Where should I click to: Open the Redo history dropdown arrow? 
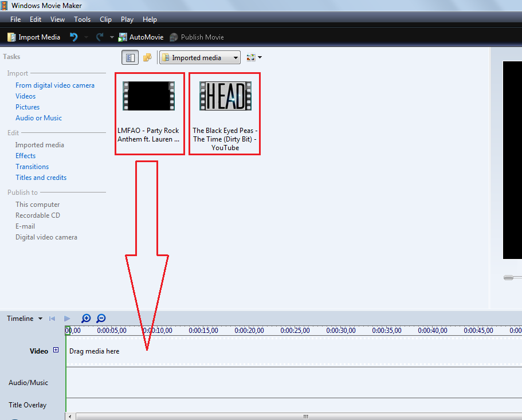point(112,37)
